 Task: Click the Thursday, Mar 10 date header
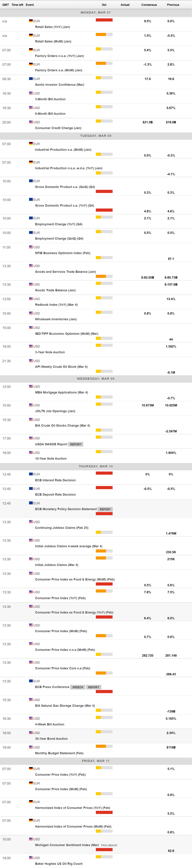coord(96,466)
